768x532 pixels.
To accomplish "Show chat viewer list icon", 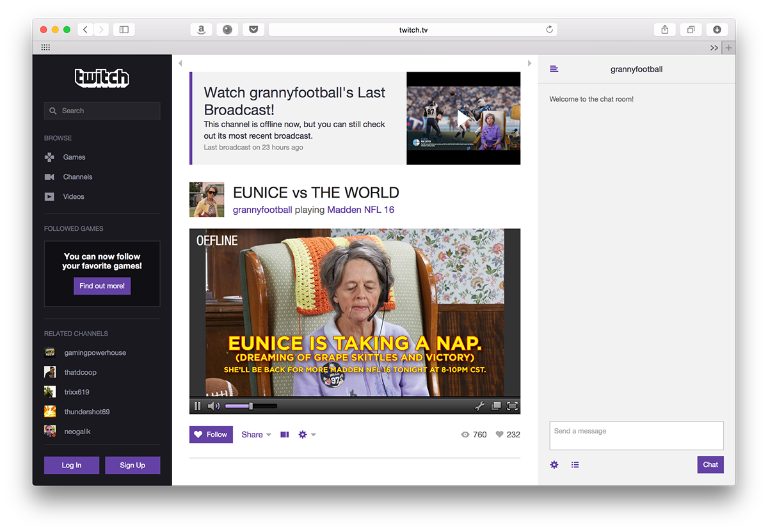I will 575,465.
